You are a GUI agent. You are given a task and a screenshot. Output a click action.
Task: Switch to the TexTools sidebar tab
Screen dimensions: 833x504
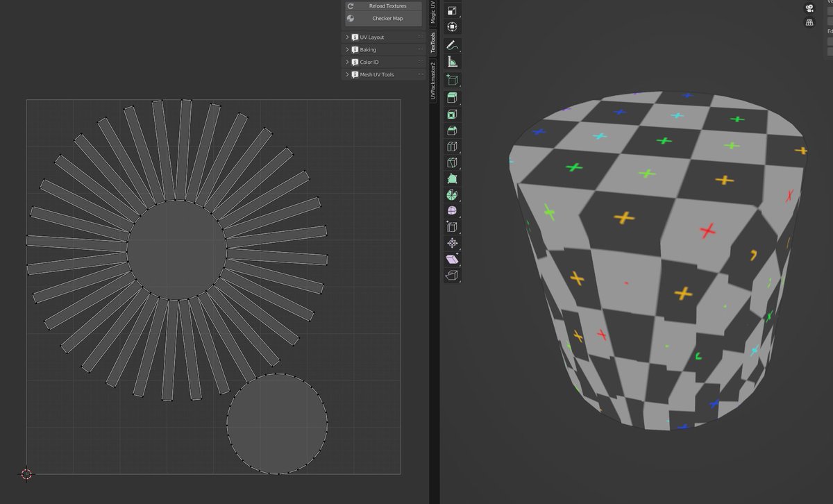click(433, 43)
